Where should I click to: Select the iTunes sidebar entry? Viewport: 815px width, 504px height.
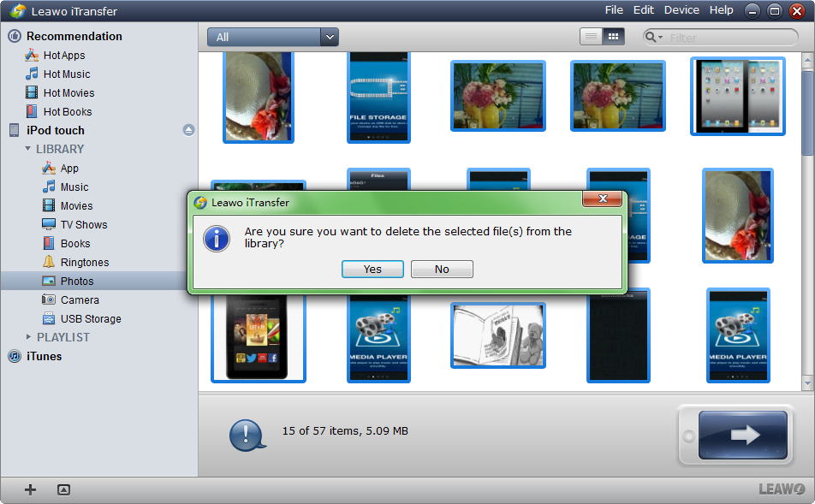[45, 357]
